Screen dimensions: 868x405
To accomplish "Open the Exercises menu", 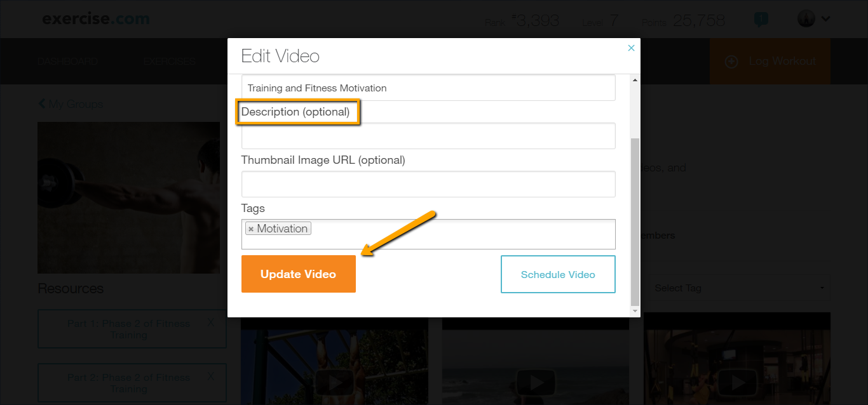I will 169,62.
